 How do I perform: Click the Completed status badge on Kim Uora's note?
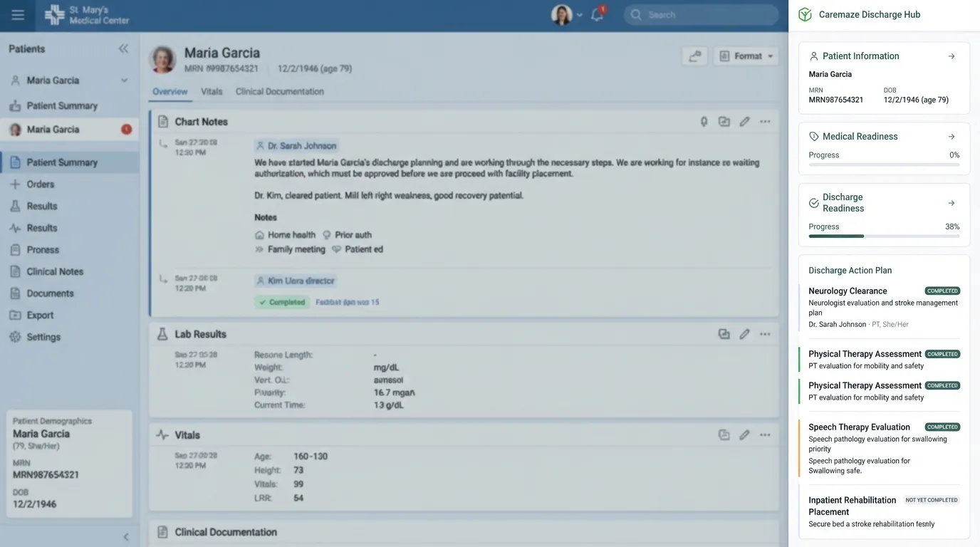point(281,302)
